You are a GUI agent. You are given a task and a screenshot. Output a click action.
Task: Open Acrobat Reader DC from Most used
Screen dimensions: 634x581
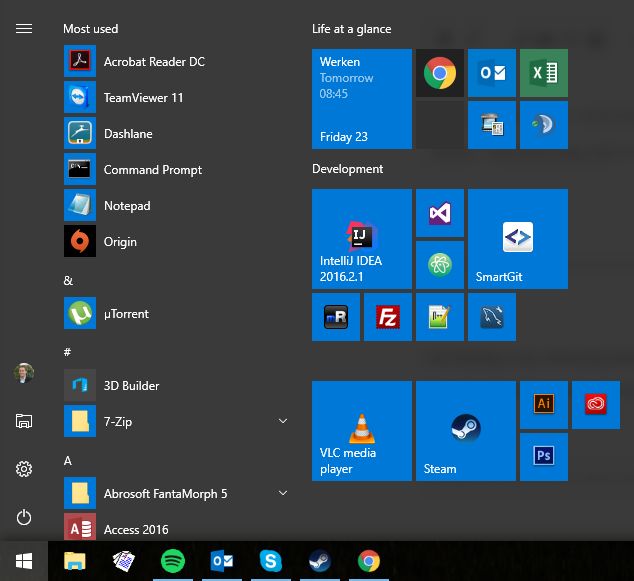point(176,61)
